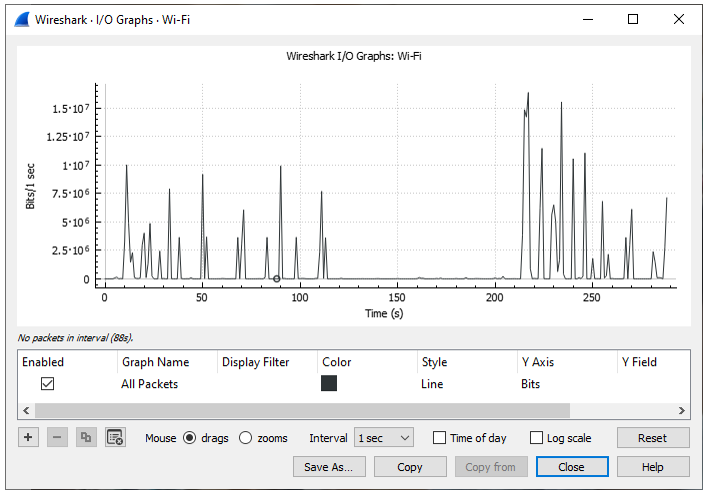The height and width of the screenshot is (494, 706).
Task: Add a new graph with plus button
Action: 28,437
